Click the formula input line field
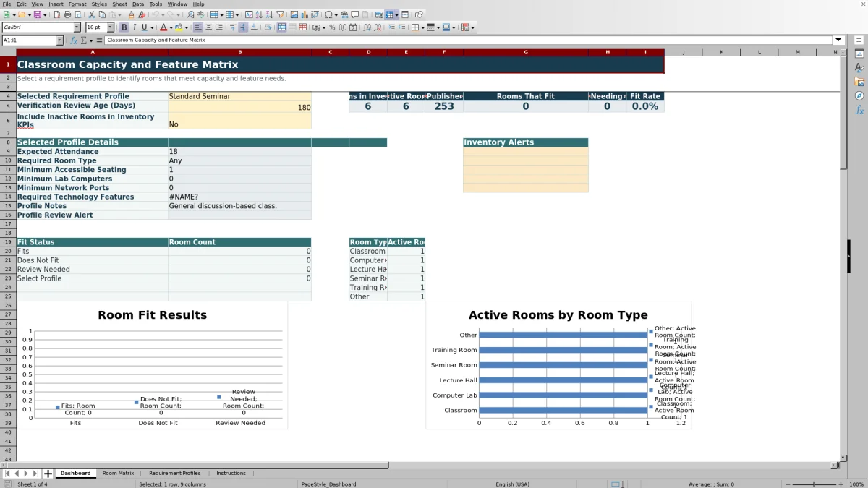Viewport: 868px width, 488px height. click(x=468, y=40)
